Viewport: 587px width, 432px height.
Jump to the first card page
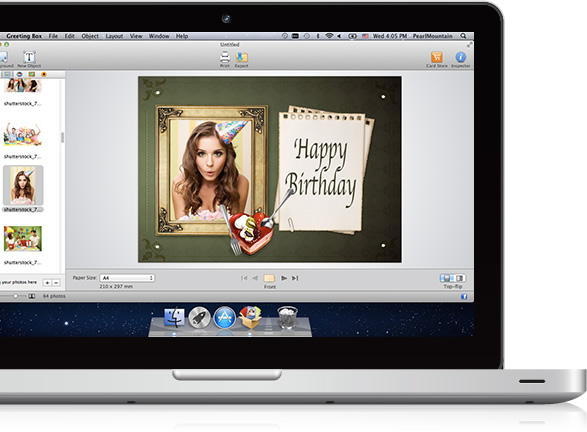[244, 278]
